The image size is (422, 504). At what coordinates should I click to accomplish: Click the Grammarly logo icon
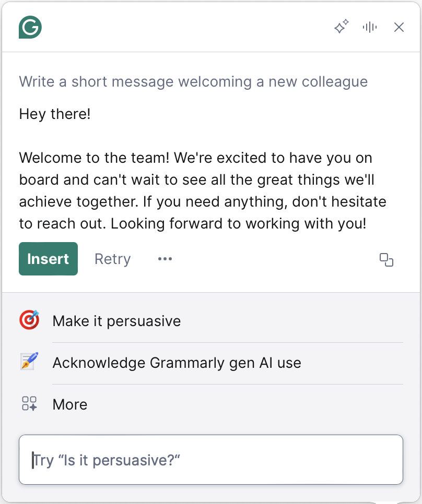coord(30,27)
